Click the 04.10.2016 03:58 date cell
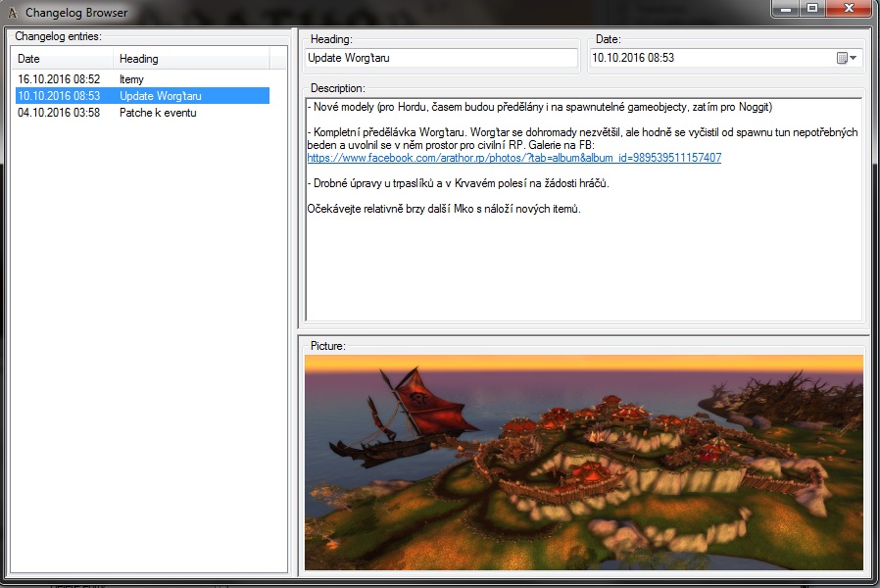 pos(59,113)
